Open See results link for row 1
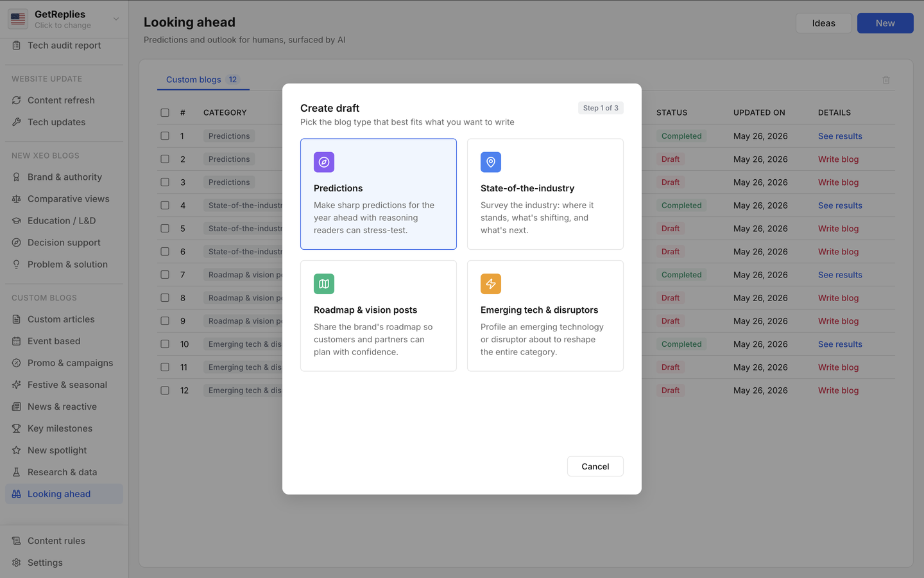 [x=840, y=136]
